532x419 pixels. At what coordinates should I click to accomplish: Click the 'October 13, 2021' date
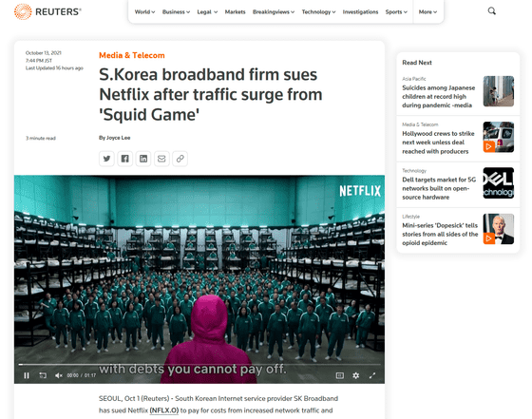44,53
